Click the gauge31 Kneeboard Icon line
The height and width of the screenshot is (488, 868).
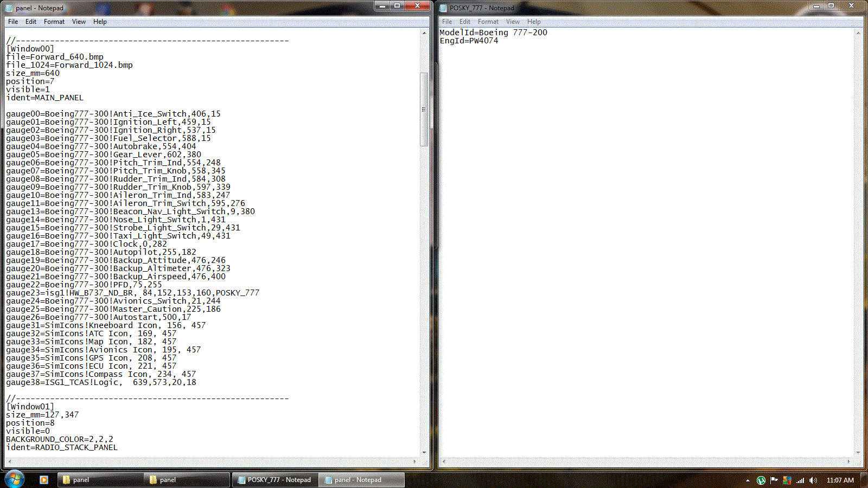[x=106, y=325]
